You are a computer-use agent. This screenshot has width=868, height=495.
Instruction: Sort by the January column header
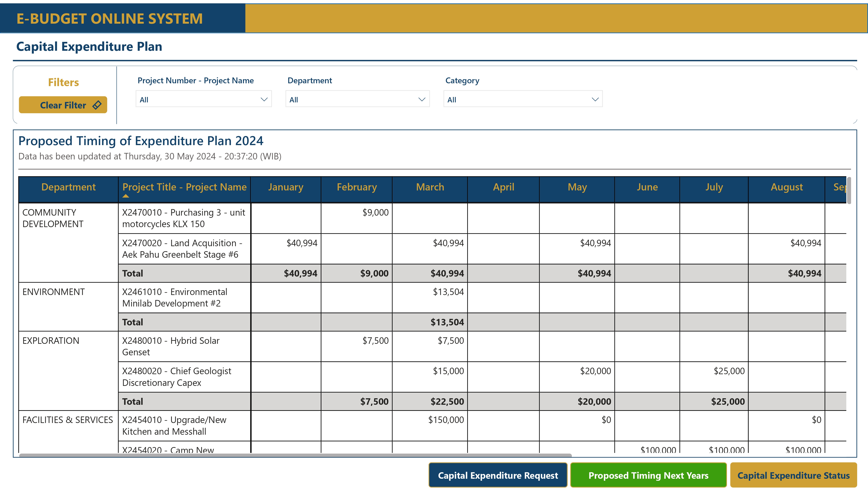coord(286,187)
